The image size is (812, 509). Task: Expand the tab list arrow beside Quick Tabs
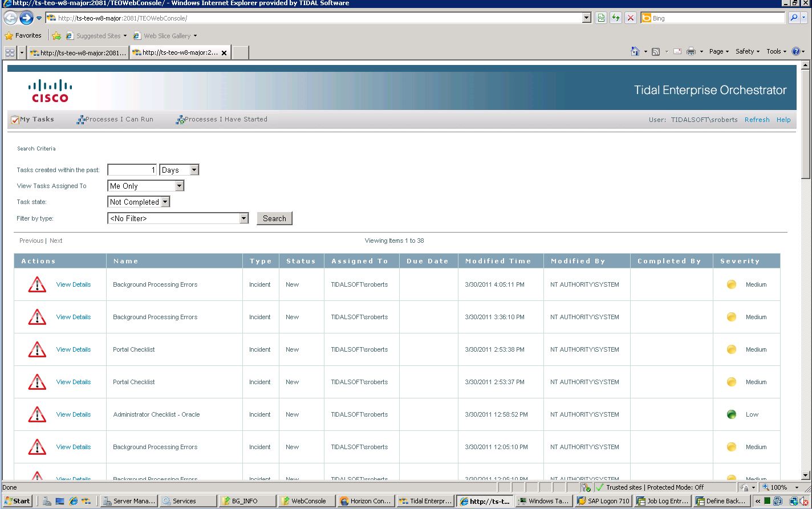tap(22, 52)
